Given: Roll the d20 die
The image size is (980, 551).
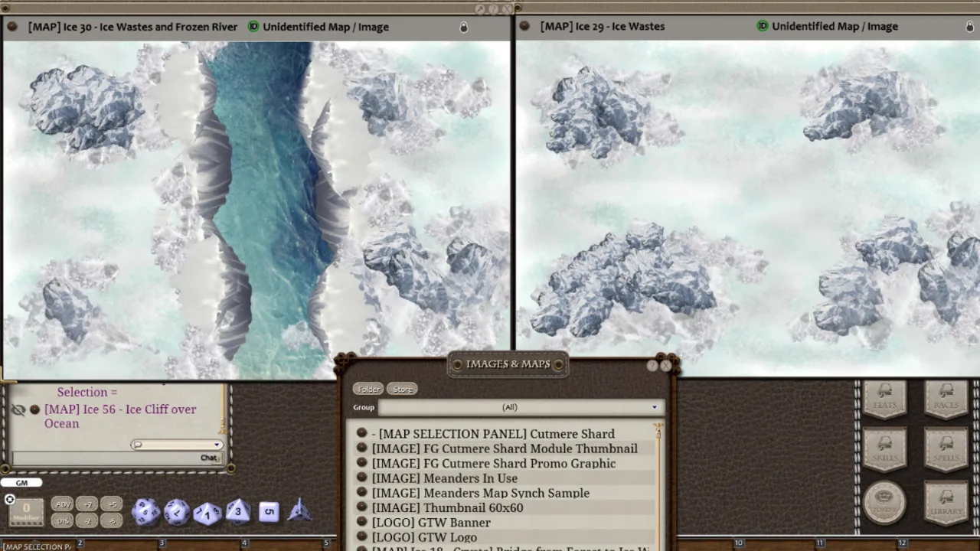Looking at the screenshot, I should (x=145, y=511).
